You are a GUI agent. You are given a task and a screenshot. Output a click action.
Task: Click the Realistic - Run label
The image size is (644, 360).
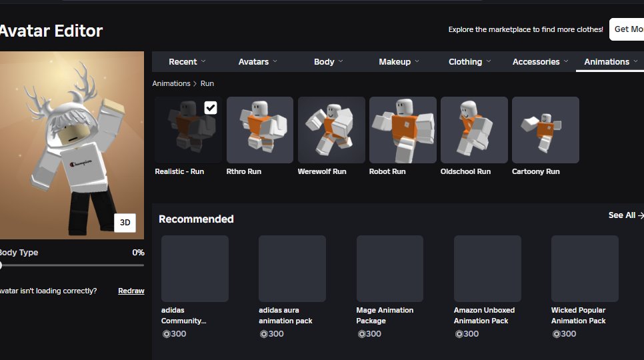pyautogui.click(x=179, y=171)
